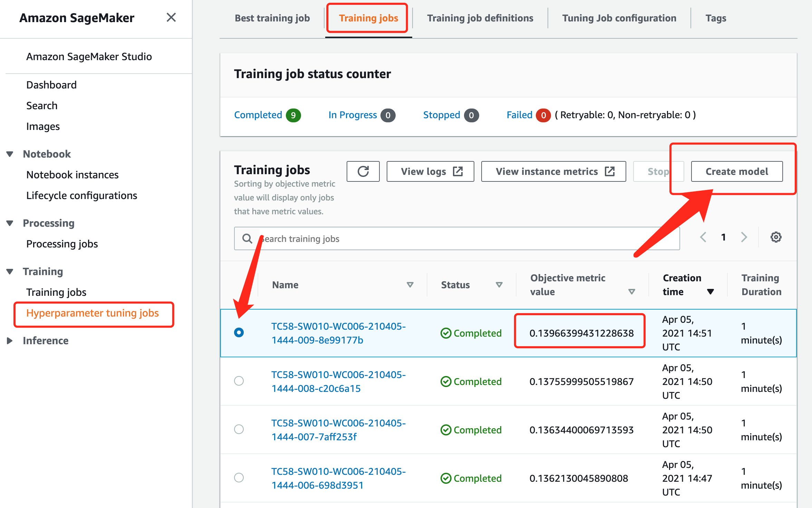The height and width of the screenshot is (508, 812).
Task: Expand the Inference sidebar section
Action: pos(10,341)
